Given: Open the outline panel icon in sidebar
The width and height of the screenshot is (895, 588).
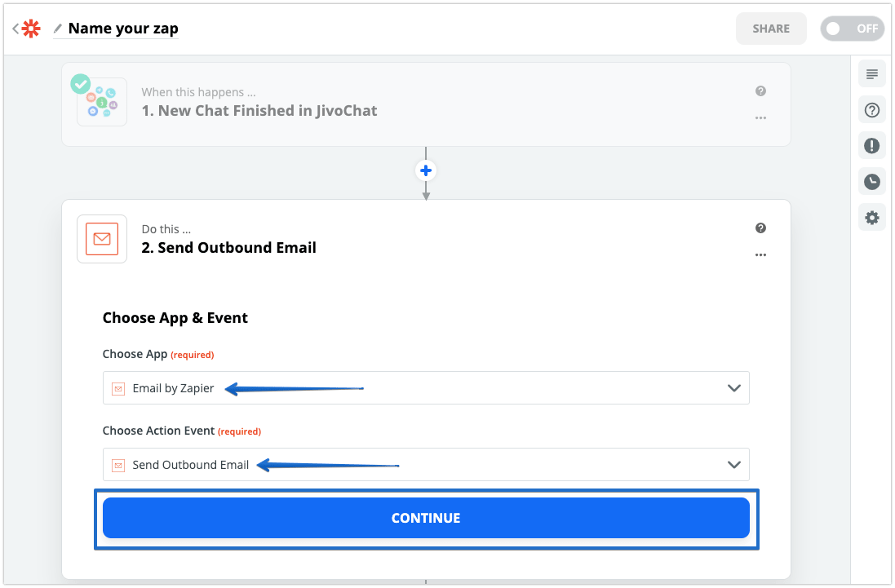Looking at the screenshot, I should pyautogui.click(x=871, y=74).
